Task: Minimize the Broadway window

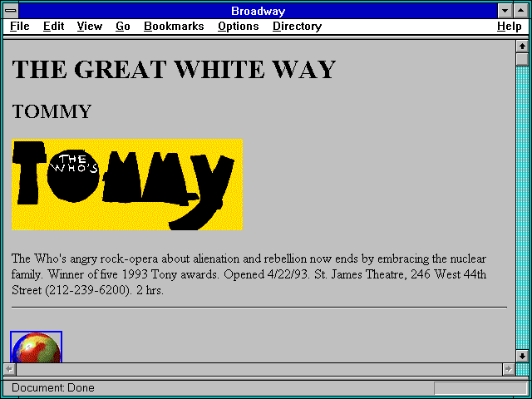Action: [x=505, y=11]
